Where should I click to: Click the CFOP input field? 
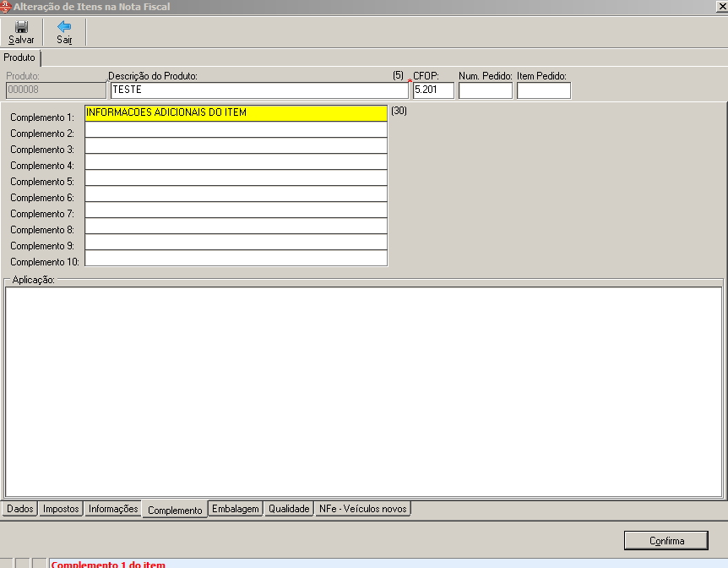[433, 90]
